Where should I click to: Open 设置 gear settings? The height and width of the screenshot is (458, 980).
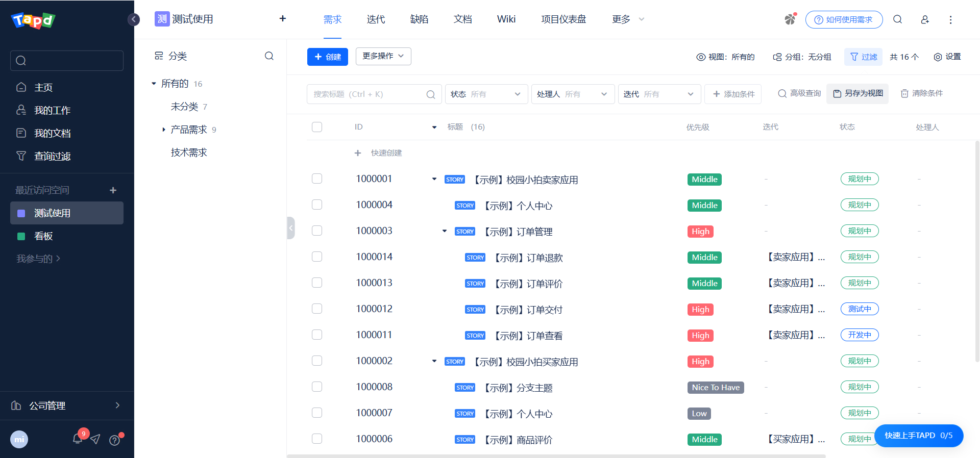[947, 57]
